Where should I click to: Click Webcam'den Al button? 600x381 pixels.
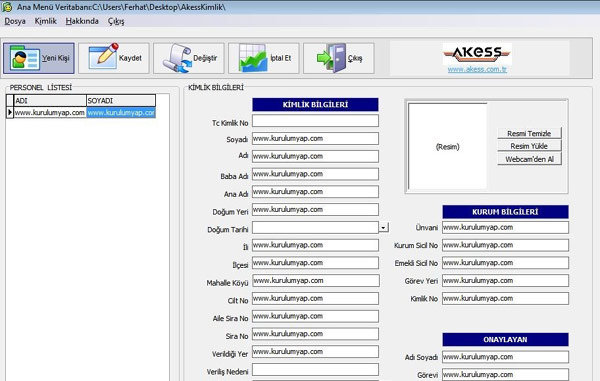pyautogui.click(x=529, y=159)
